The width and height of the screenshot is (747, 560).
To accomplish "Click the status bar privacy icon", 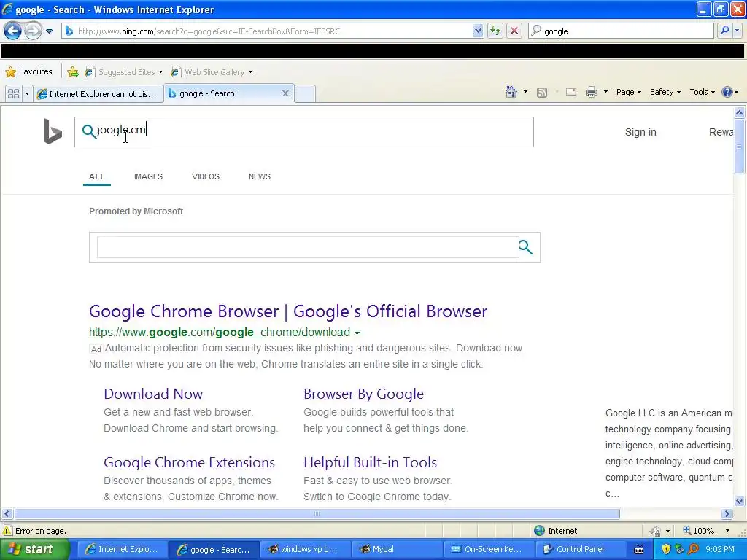I will (x=656, y=531).
